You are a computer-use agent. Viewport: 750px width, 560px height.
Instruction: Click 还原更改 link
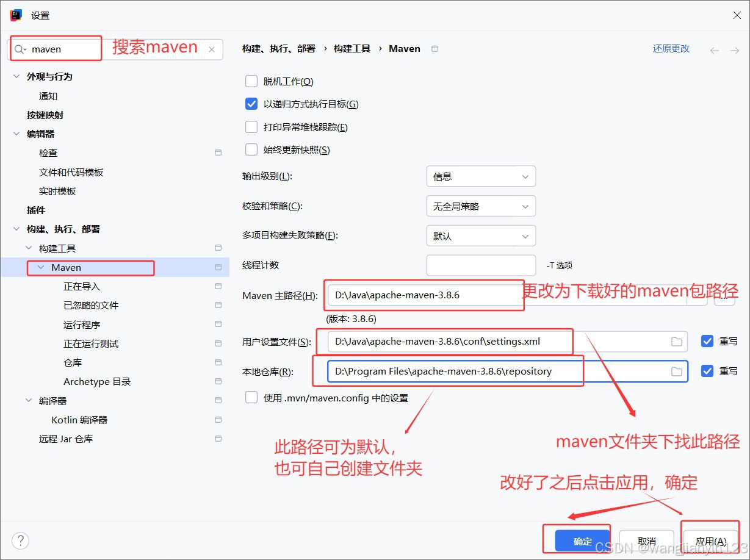(x=671, y=49)
